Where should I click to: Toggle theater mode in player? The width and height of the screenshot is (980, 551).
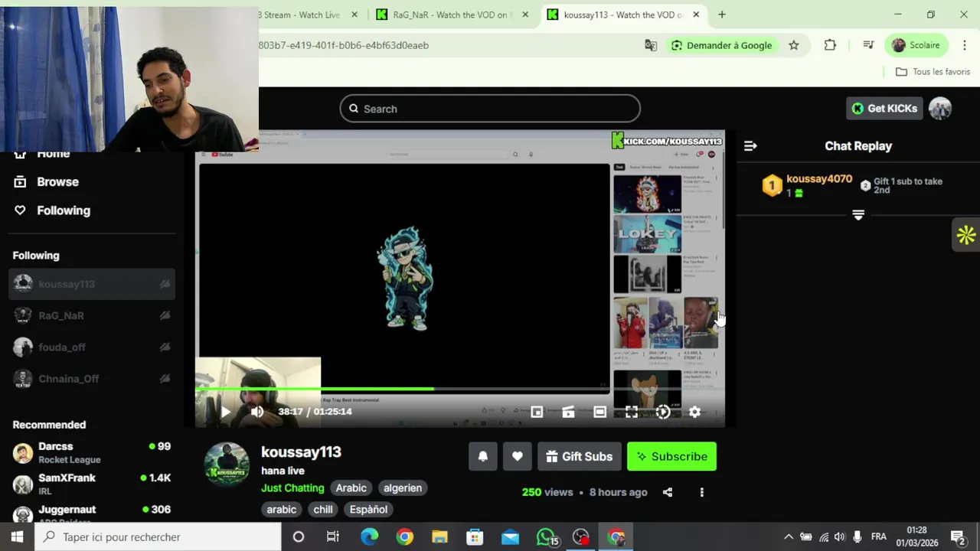click(599, 412)
